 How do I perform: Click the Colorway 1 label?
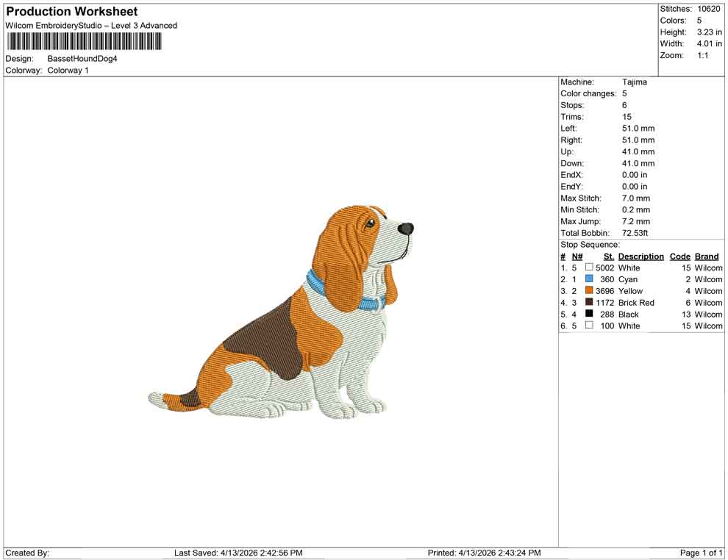click(x=67, y=71)
